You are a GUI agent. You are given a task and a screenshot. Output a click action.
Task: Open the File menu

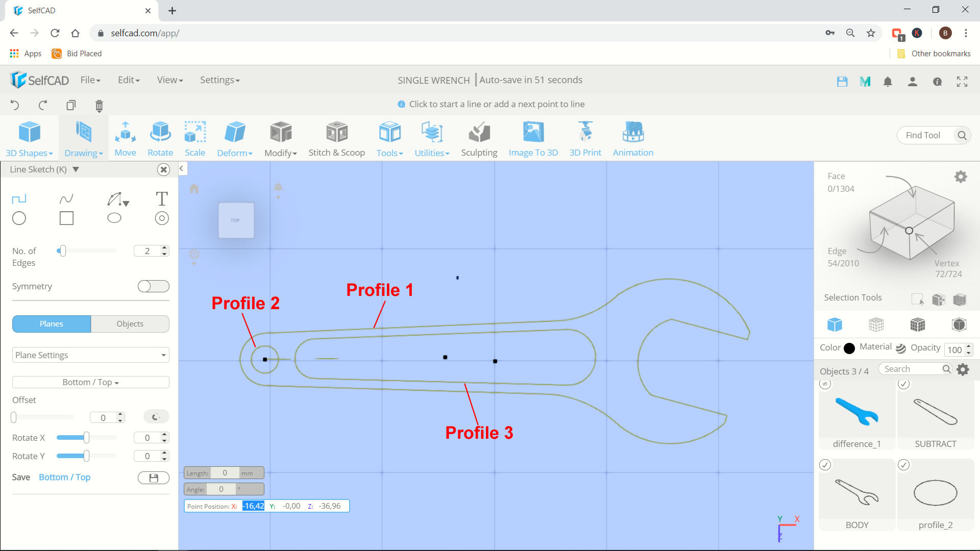(x=90, y=80)
